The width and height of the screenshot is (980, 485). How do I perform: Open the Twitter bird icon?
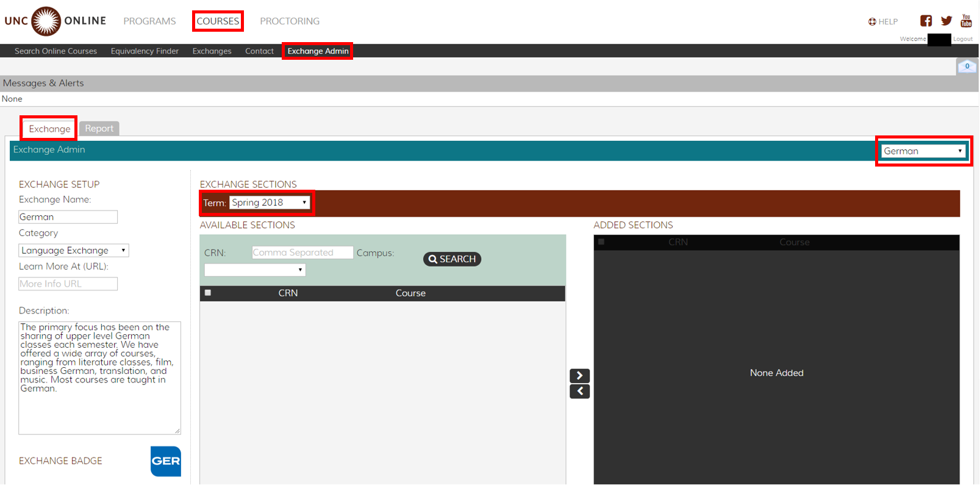[x=946, y=21]
